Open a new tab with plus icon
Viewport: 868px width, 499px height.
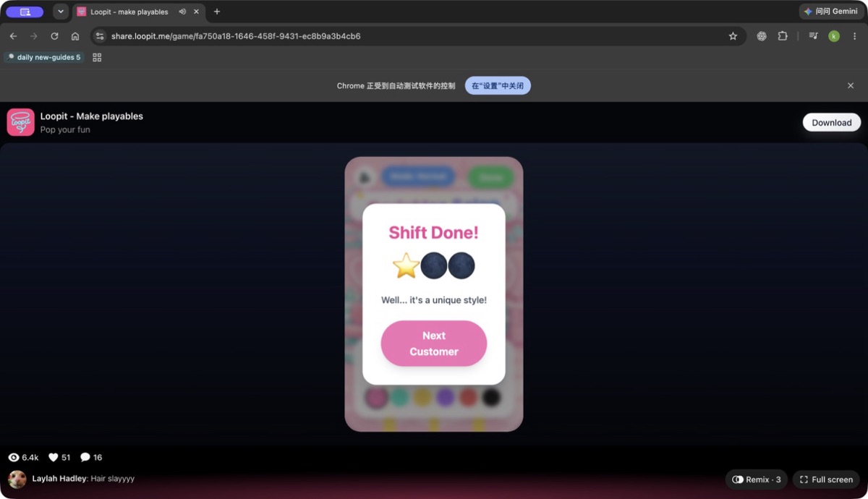click(x=217, y=12)
